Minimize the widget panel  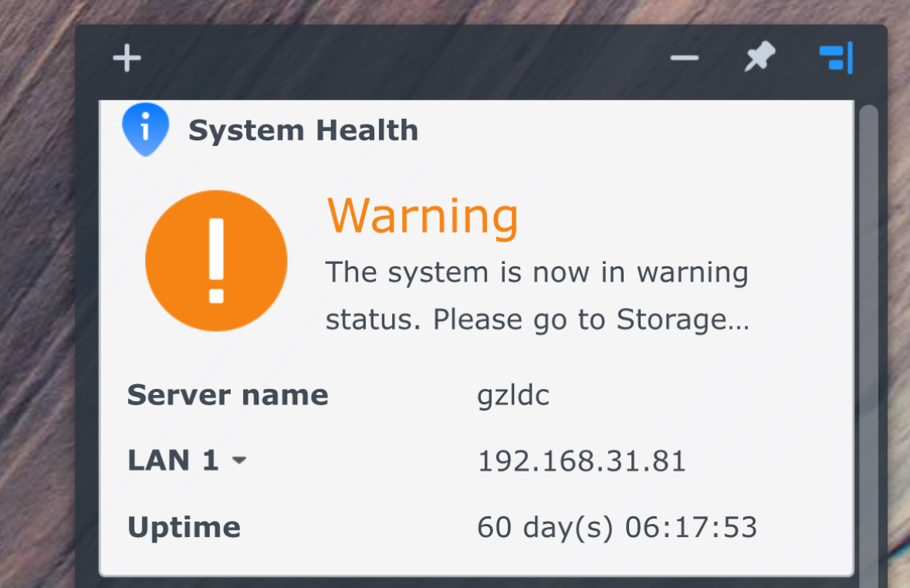point(685,58)
